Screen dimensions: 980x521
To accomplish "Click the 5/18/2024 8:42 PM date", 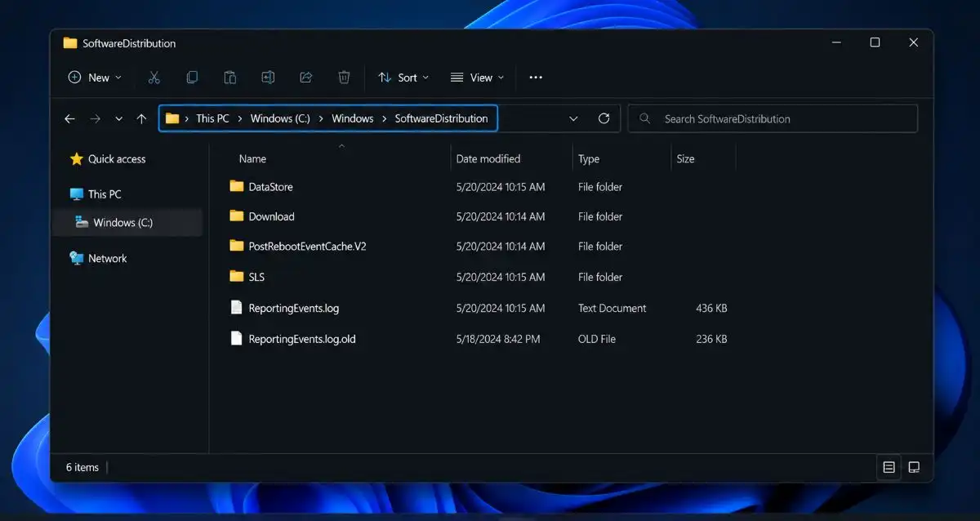I will 498,339.
